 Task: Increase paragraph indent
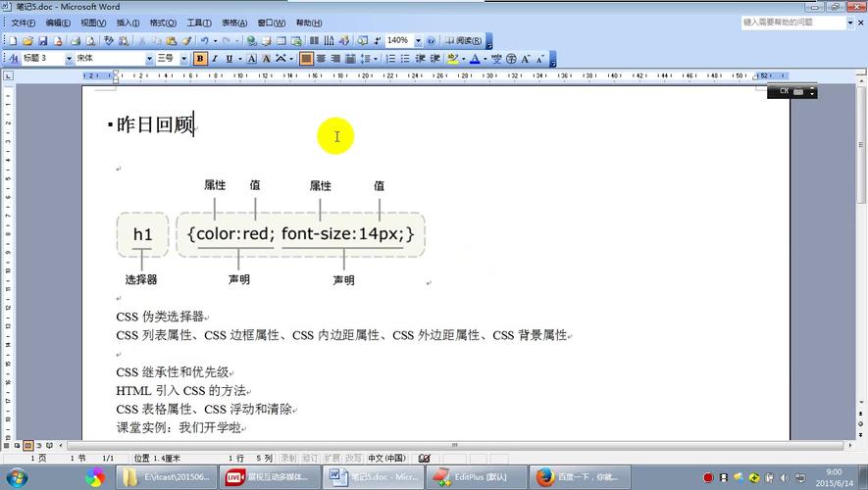pos(435,58)
